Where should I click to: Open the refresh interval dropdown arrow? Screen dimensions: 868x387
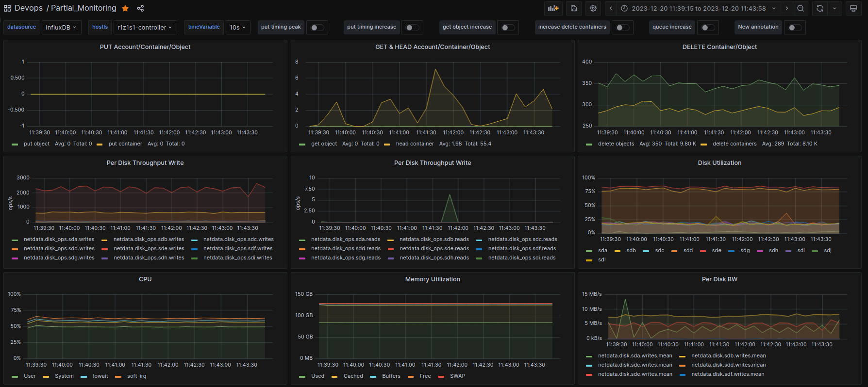[835, 8]
